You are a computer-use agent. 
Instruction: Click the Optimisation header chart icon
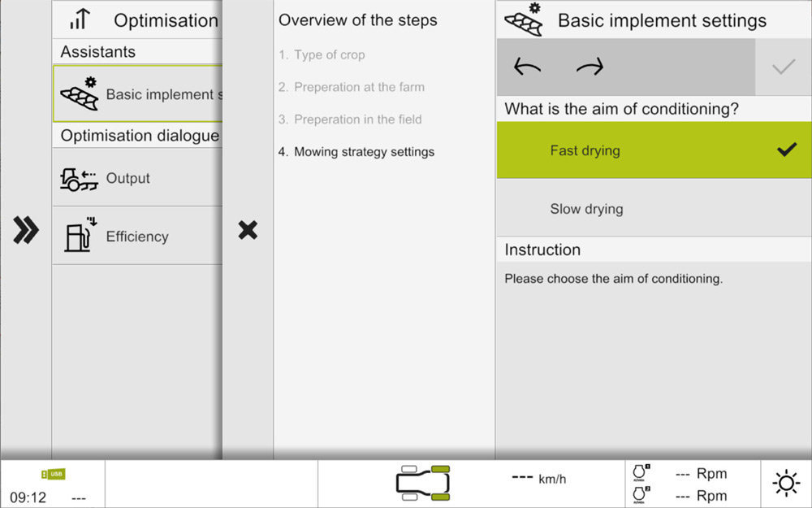[x=80, y=20]
